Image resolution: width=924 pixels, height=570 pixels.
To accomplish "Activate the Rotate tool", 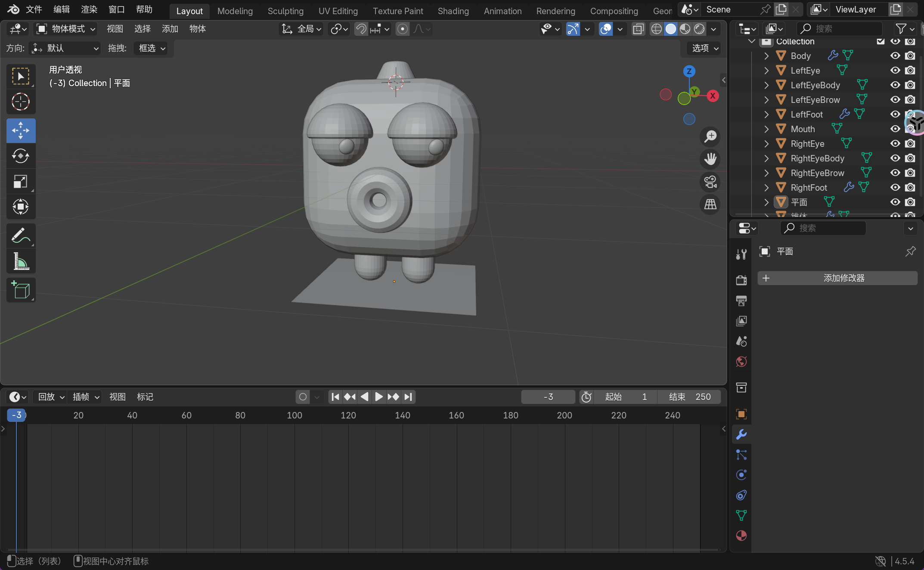I will coord(20,156).
